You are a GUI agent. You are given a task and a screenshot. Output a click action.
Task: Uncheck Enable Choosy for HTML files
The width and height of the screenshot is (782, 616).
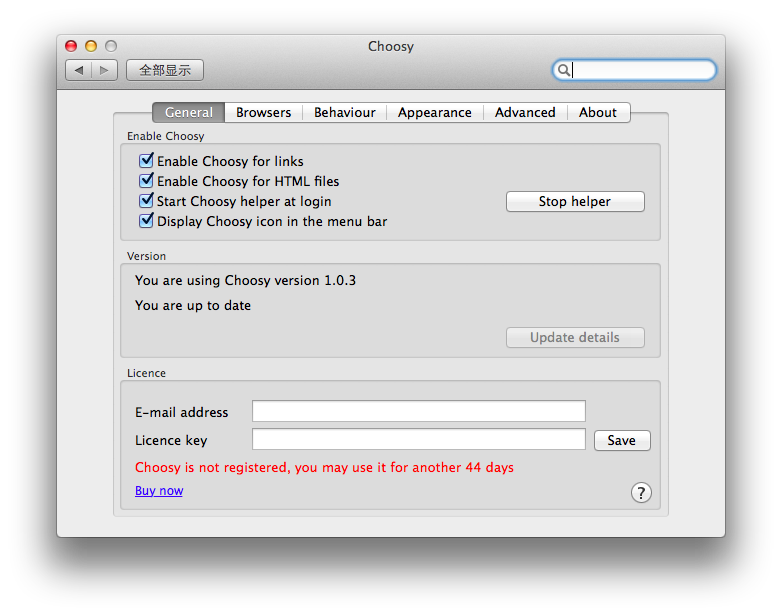(146, 181)
